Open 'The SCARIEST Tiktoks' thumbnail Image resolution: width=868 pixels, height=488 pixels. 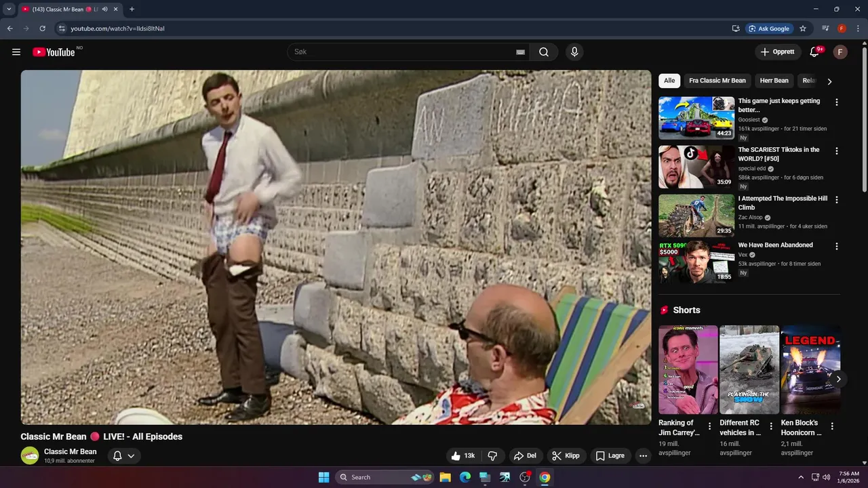tap(696, 167)
